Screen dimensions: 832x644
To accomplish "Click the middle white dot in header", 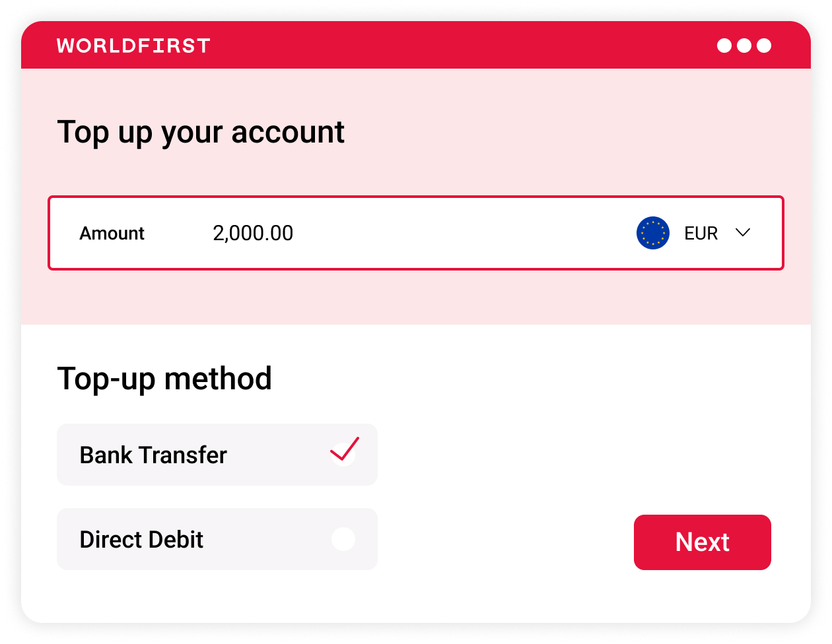I will tap(744, 46).
